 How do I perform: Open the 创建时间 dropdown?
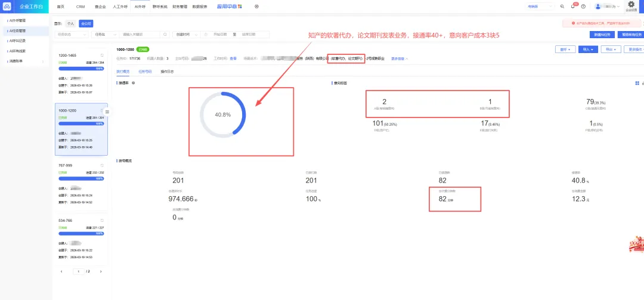pos(187,35)
